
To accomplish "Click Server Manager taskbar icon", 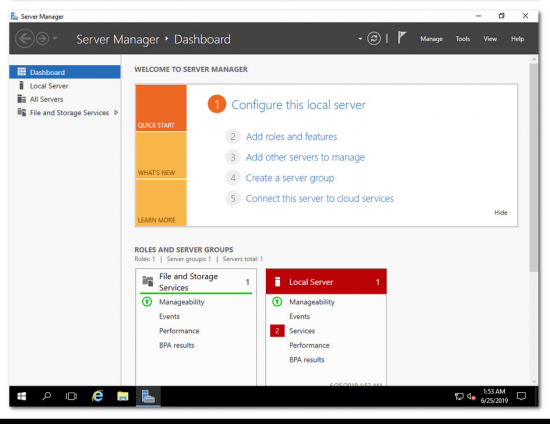I will (148, 397).
